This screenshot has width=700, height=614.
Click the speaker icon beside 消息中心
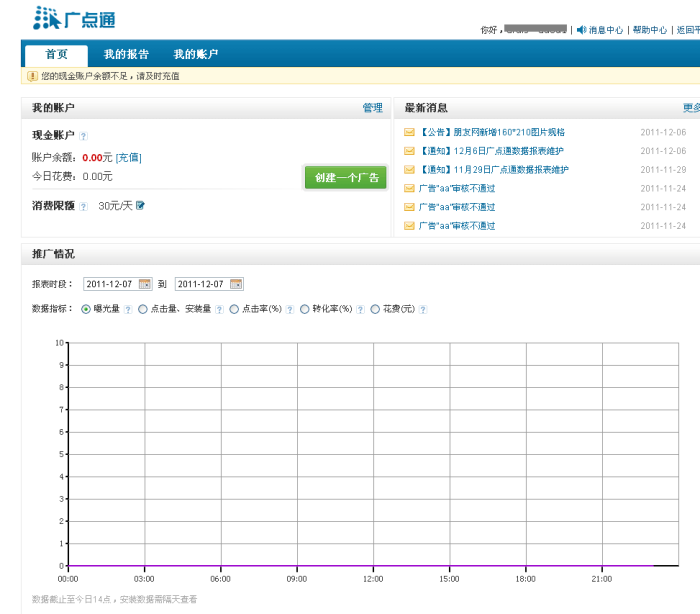(582, 30)
